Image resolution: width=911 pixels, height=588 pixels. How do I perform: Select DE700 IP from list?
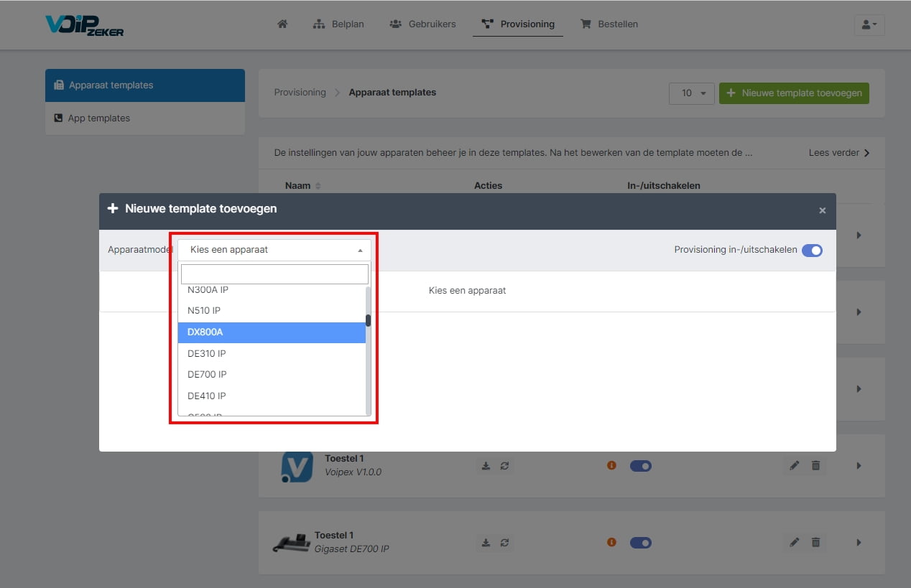point(272,375)
